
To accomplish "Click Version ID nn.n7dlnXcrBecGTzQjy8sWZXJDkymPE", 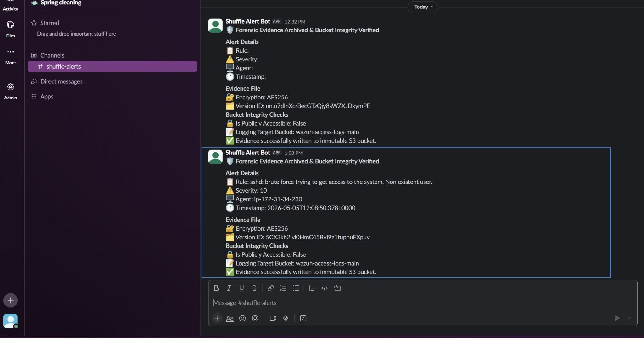I will click(x=303, y=106).
